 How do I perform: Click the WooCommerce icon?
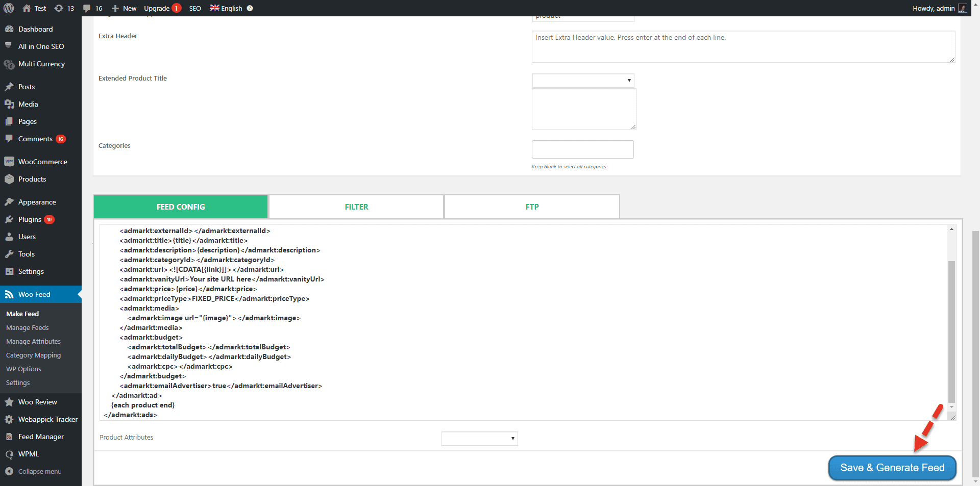(9, 162)
